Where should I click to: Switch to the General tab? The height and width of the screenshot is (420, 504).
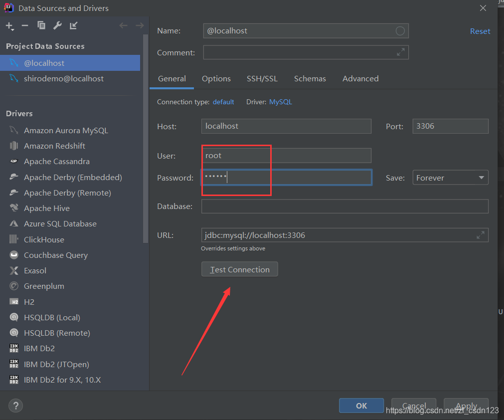click(x=171, y=79)
